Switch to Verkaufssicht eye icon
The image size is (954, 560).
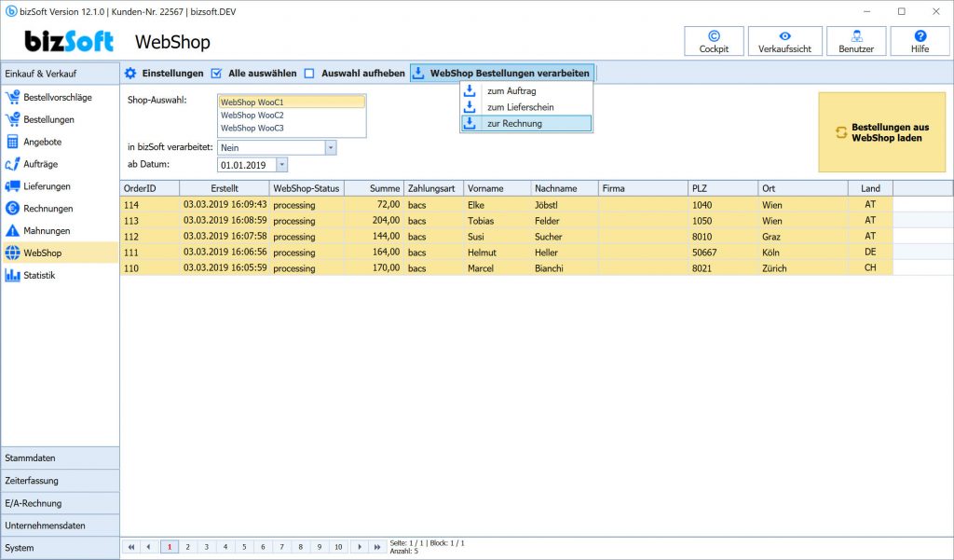[x=784, y=36]
